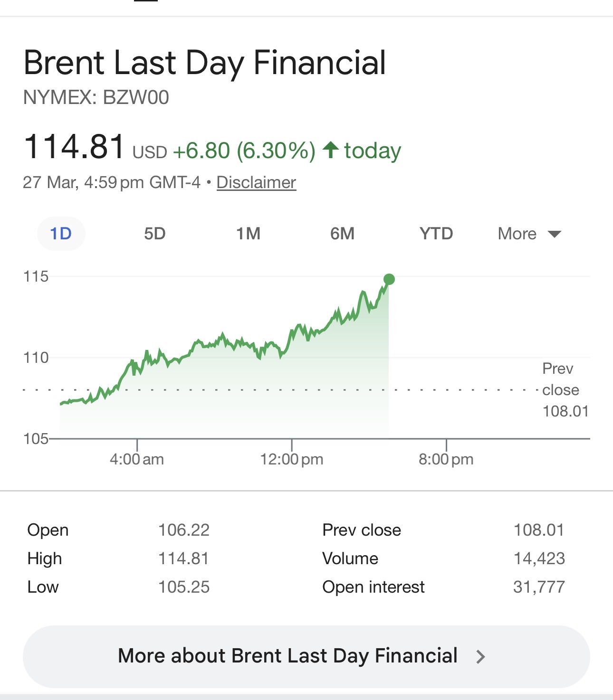This screenshot has width=613, height=700.
Task: Click the current price 114.81
Action: point(74,146)
